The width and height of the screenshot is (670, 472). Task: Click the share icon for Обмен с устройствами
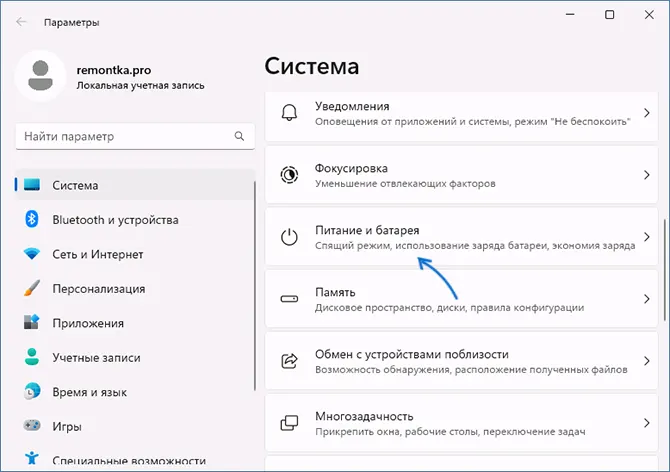pyautogui.click(x=289, y=361)
